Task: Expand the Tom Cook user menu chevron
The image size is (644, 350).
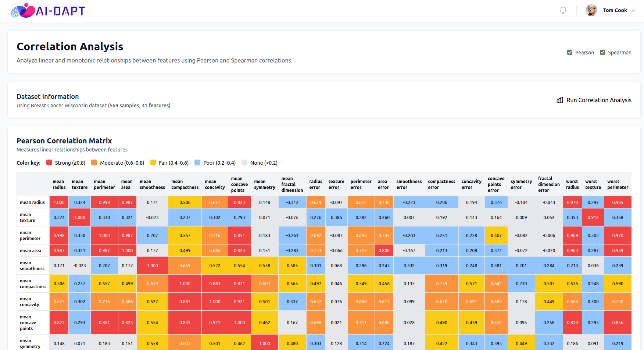Action: (x=634, y=11)
